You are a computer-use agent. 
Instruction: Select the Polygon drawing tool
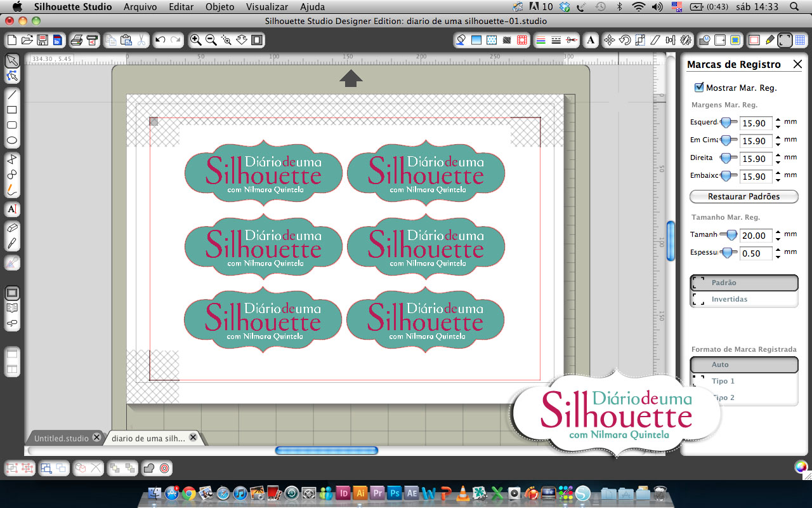(12, 159)
